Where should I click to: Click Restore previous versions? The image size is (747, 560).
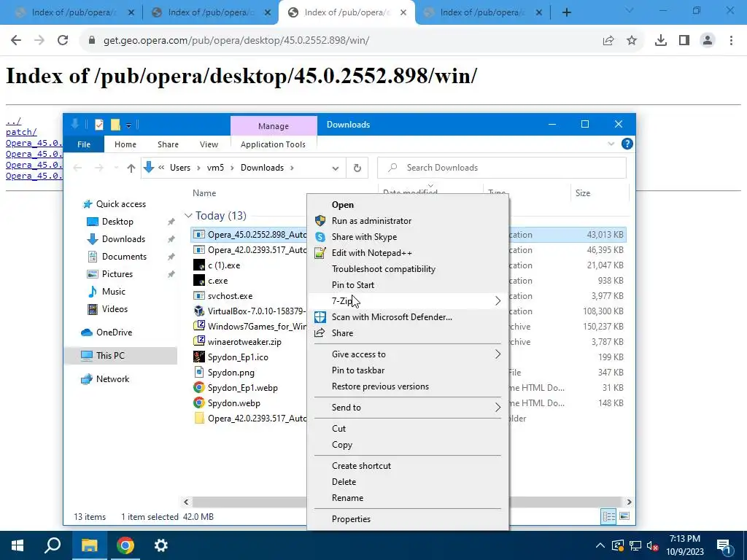pos(380,386)
